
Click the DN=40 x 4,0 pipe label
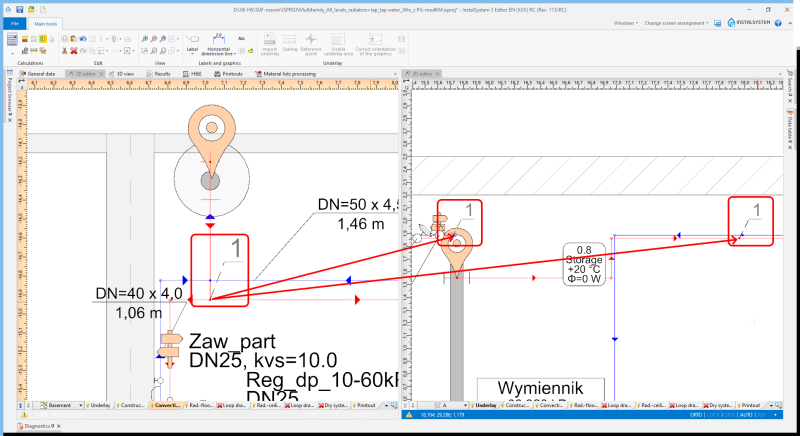click(138, 294)
